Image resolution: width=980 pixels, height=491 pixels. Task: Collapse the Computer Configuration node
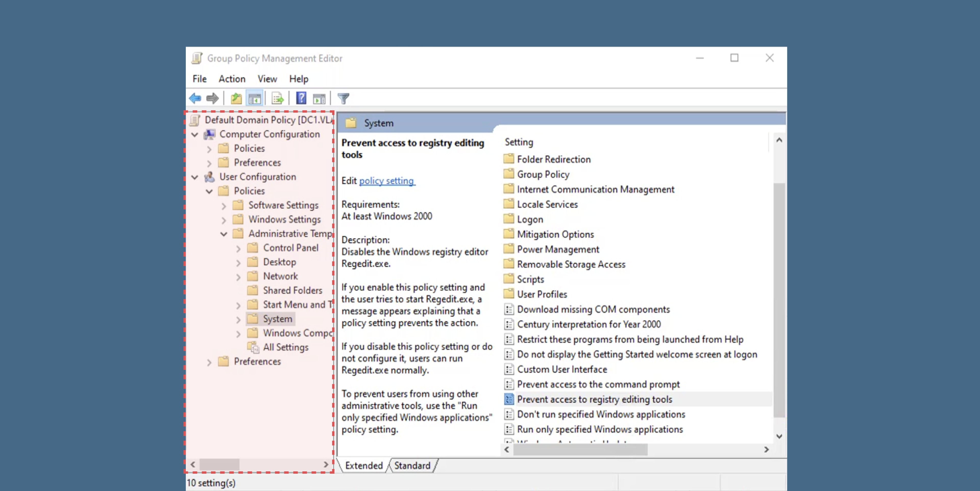click(x=195, y=135)
